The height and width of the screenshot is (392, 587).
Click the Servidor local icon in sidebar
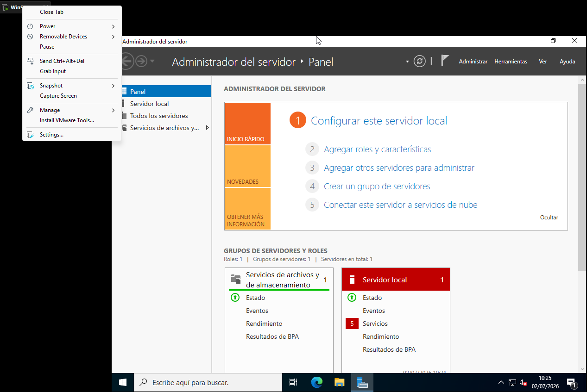(123, 104)
